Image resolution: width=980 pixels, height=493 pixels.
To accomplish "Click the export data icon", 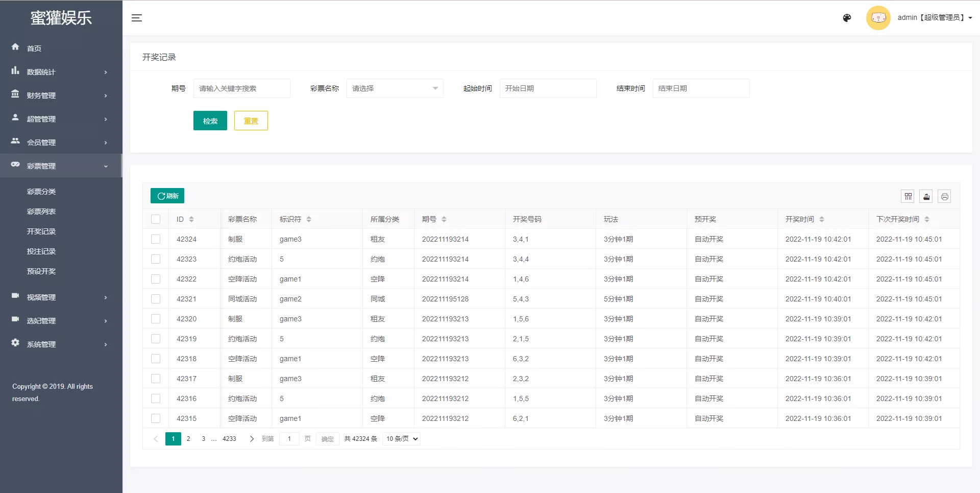I will point(926,196).
